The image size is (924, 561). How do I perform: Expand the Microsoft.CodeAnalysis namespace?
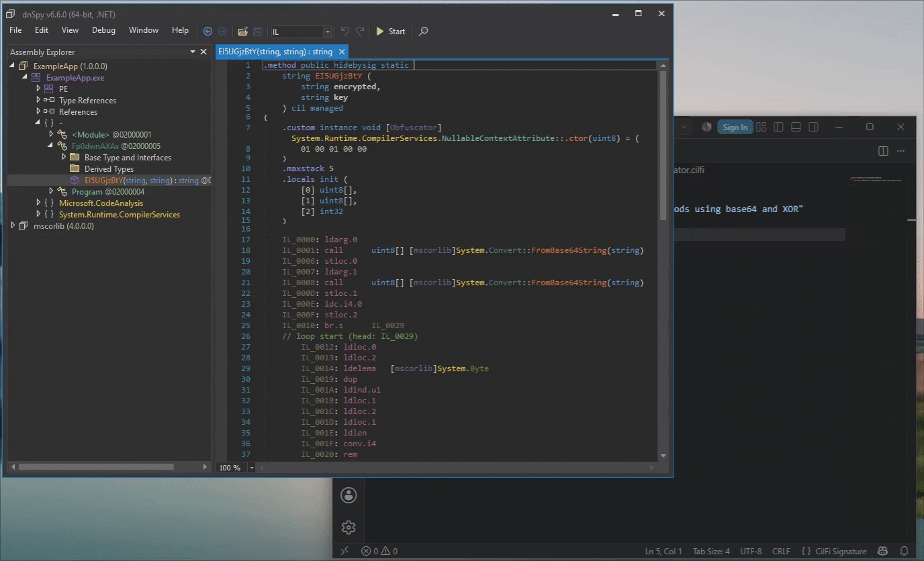38,203
